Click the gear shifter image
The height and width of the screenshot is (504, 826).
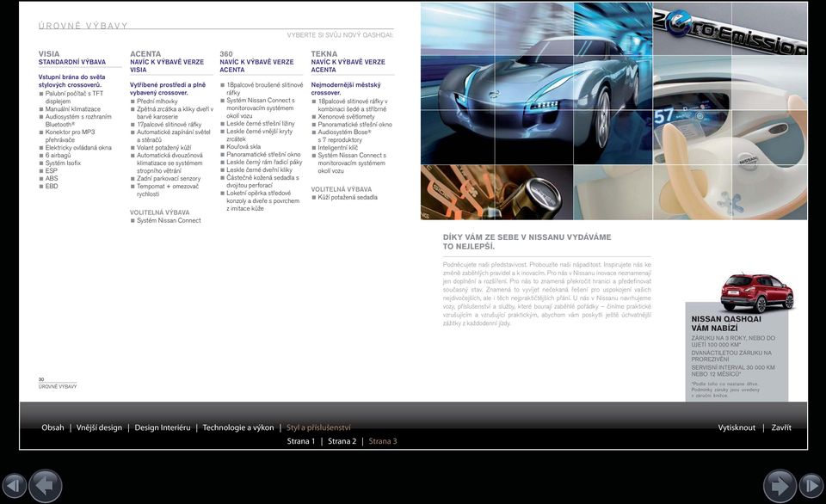(496, 193)
